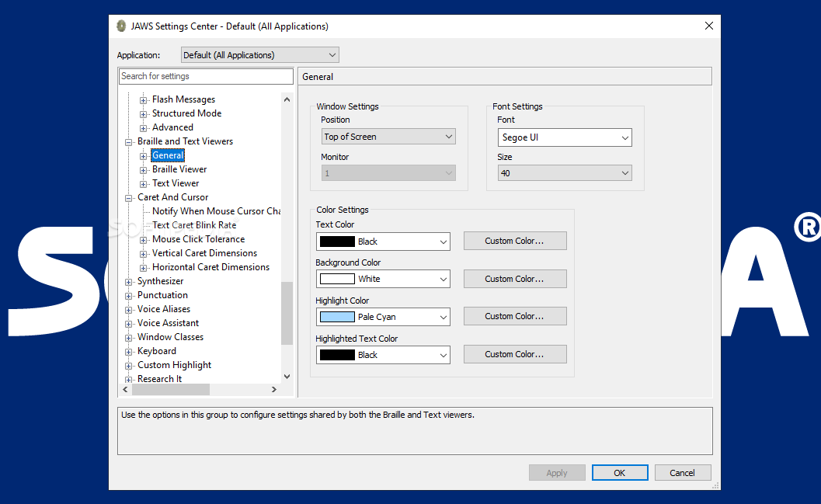Screen dimensions: 821x504
Task: Select Horizontal Caret Dimensions item
Action: tap(210, 267)
